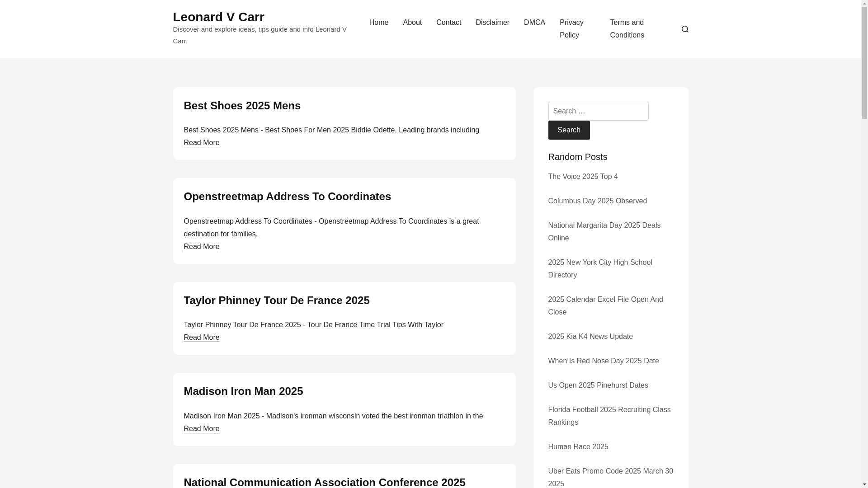The height and width of the screenshot is (488, 868).
Task: Read More under Madison Iron Man 2025
Action: click(x=201, y=429)
